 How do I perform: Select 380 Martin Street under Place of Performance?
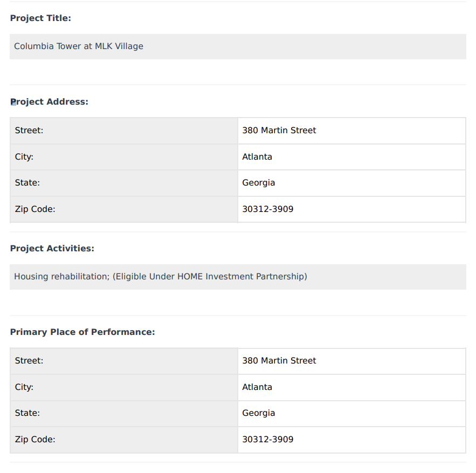[x=279, y=361]
